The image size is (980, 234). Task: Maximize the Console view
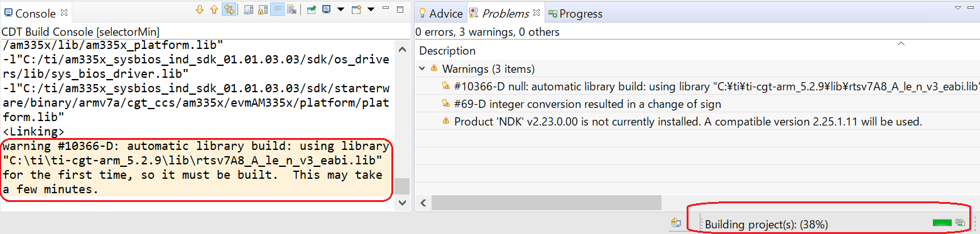pos(401,9)
